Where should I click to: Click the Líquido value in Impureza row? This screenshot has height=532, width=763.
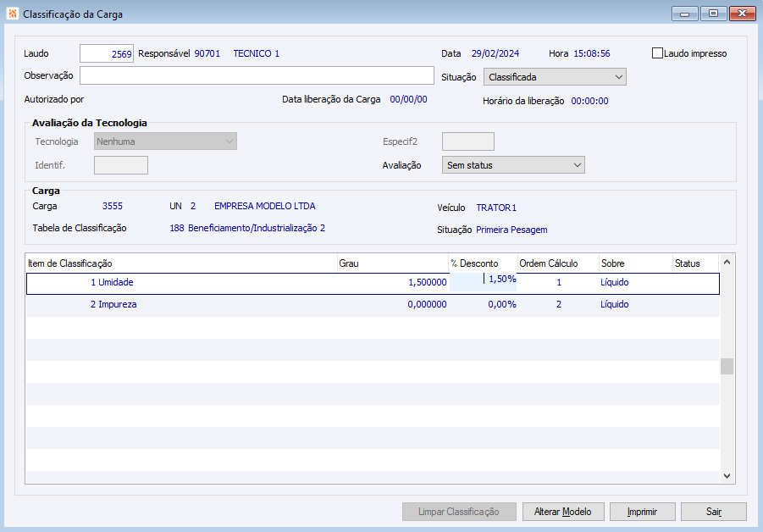(x=615, y=304)
